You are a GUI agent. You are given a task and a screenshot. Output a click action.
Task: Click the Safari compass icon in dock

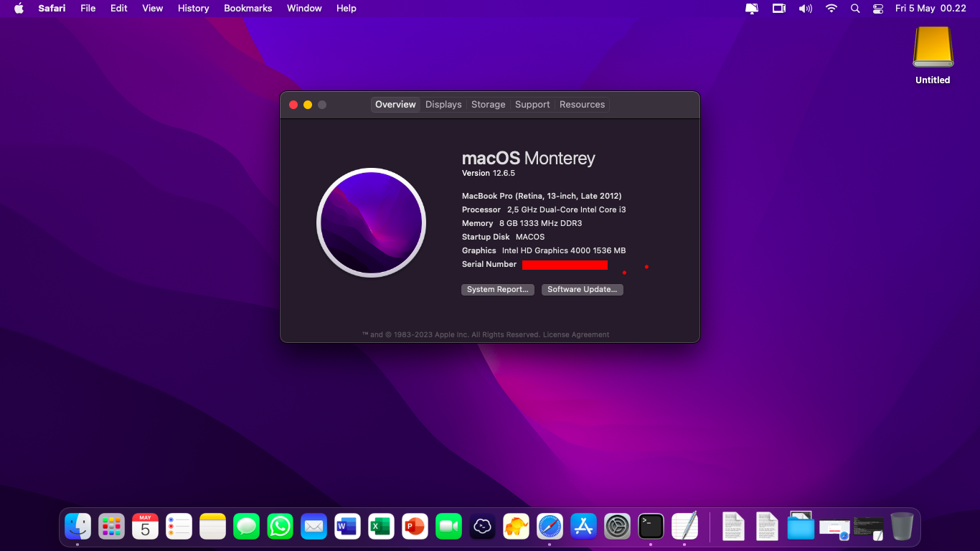550,527
